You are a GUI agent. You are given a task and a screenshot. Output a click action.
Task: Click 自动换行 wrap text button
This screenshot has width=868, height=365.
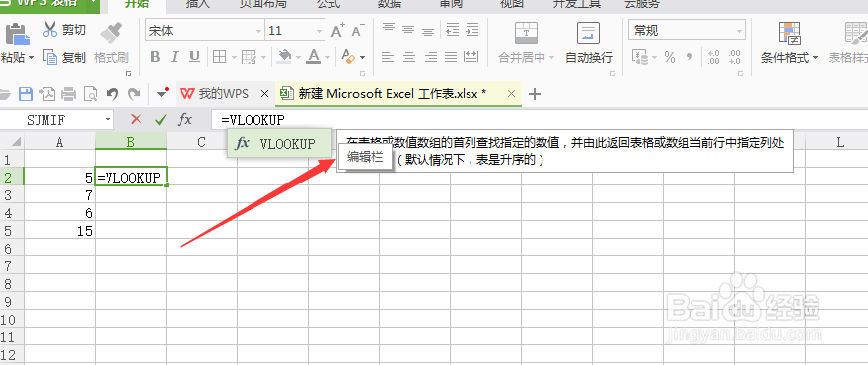[x=589, y=43]
